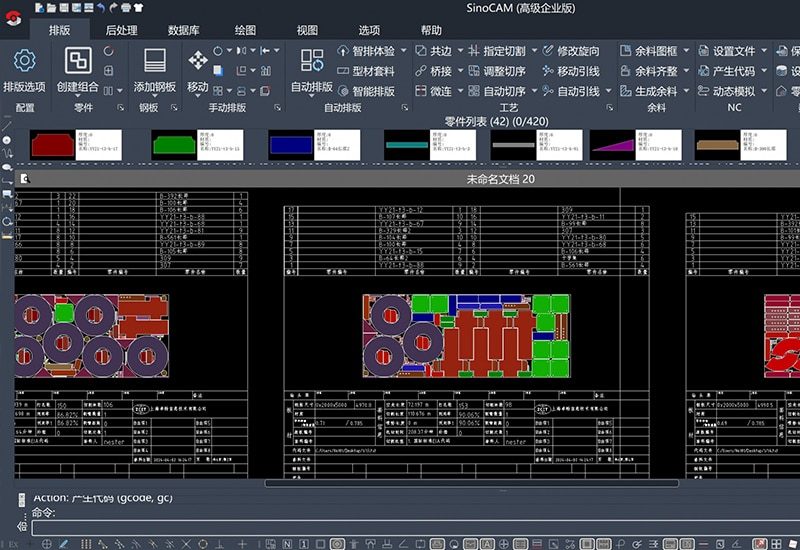800x550 pixels.
Task: Open the 绘图 ribbon tab
Action: pyautogui.click(x=245, y=30)
